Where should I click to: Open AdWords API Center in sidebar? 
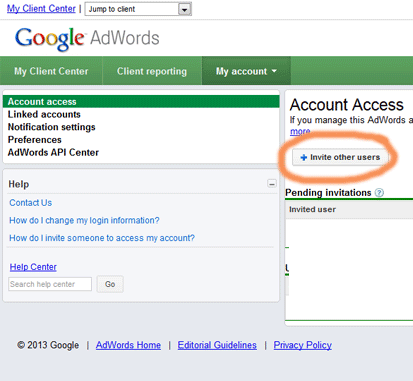point(53,152)
